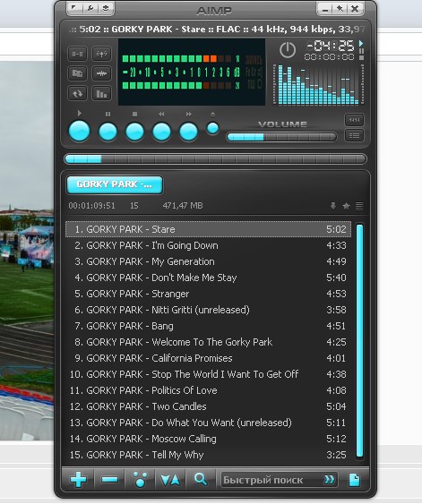
Task: Click the playlist size 471,47 MB
Action: point(183,206)
